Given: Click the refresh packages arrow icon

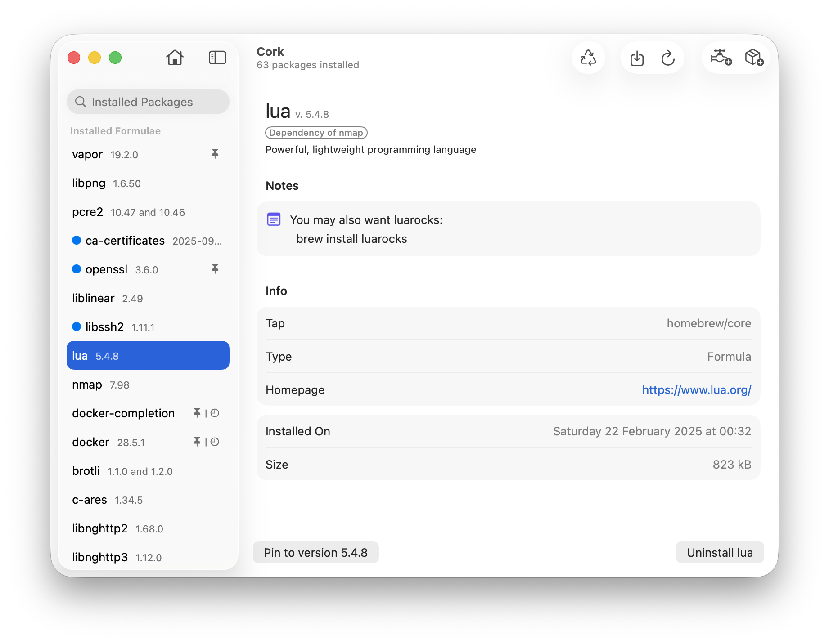Looking at the screenshot, I should [x=668, y=58].
